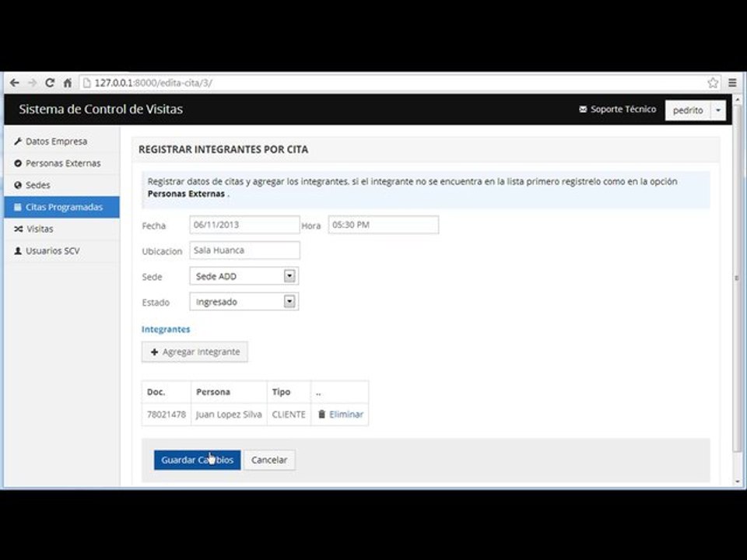Viewport: 747px width, 560px height.
Task: Click the page scrollbar up arrow
Action: tap(738, 100)
